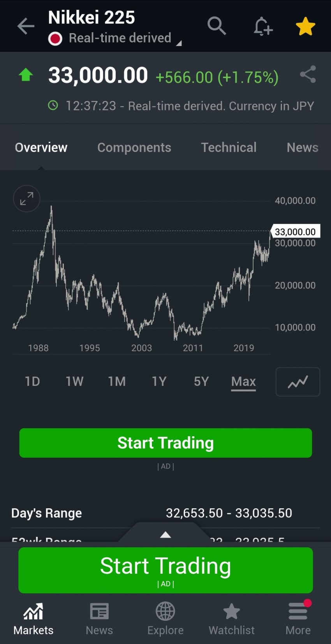331x644 pixels.
Task: Switch chart type with line-chart icon
Action: (298, 382)
